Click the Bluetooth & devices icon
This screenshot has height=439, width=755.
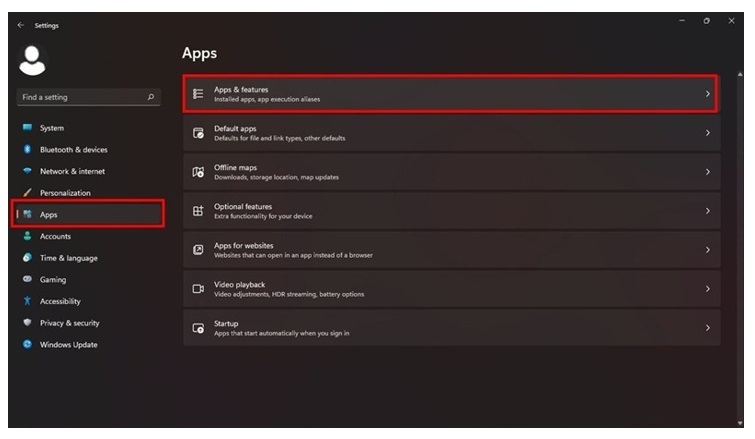tap(28, 150)
